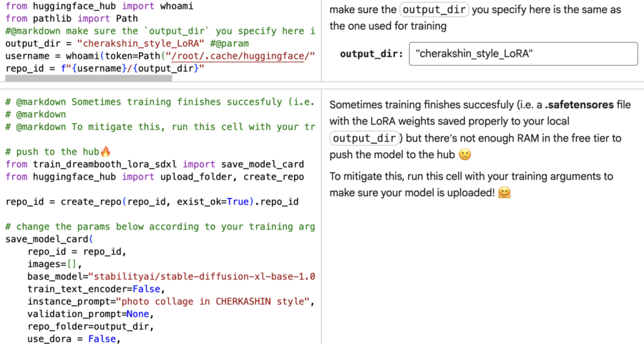Click the "from pathlib import Path" line
Screen dimensions: 644x344
pos(72,19)
